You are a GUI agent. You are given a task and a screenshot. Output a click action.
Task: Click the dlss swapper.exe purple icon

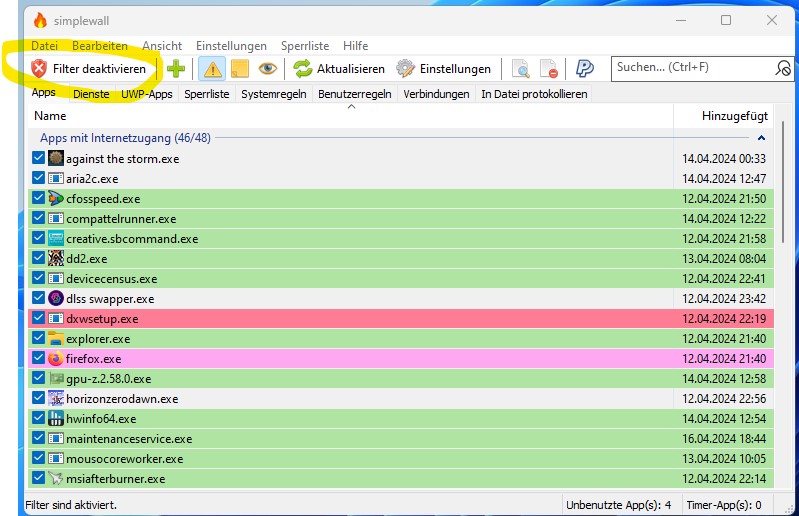(x=56, y=298)
